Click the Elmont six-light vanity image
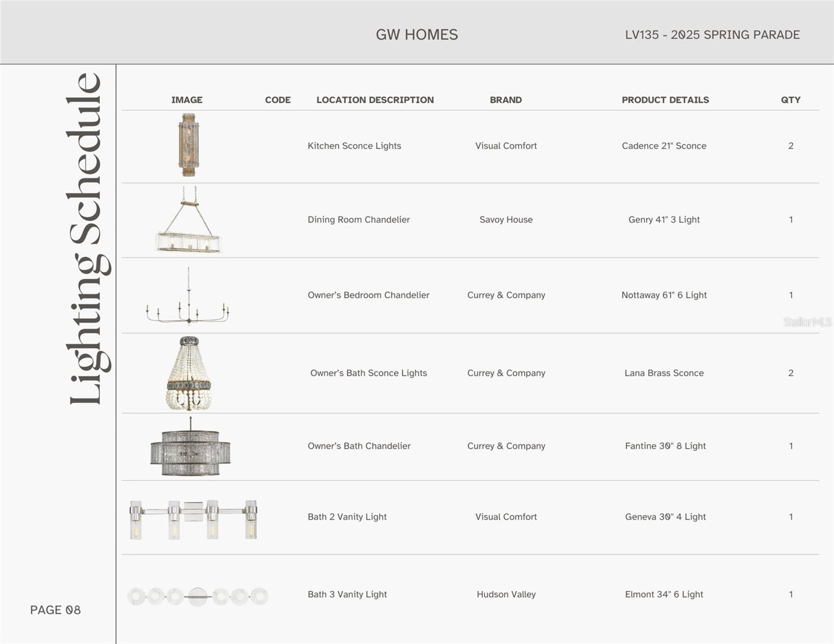834x644 pixels. pos(198,596)
